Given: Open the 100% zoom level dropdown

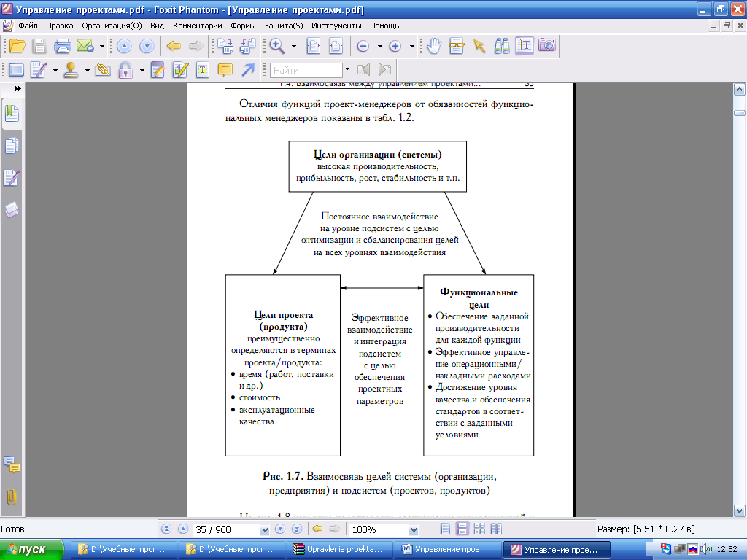Looking at the screenshot, I should tap(414, 529).
